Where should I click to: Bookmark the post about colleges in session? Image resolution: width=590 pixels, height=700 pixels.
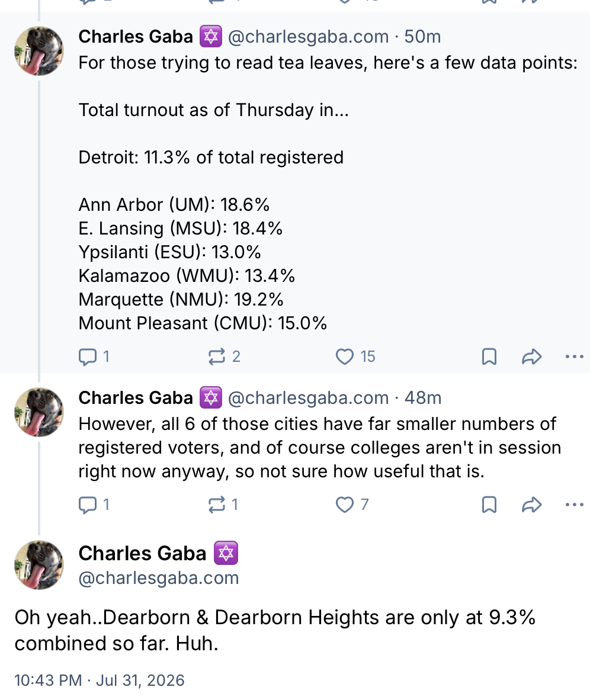pyautogui.click(x=489, y=505)
